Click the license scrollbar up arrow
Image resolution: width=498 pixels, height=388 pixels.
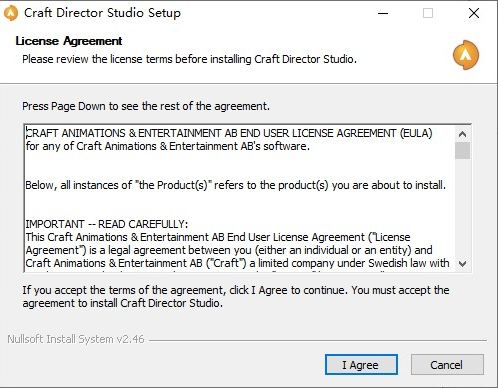tap(462, 134)
